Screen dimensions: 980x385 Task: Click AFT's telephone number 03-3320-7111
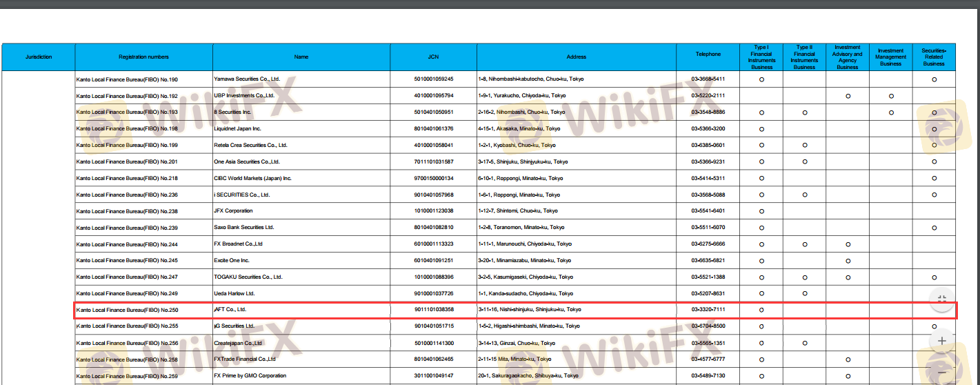coord(708,310)
